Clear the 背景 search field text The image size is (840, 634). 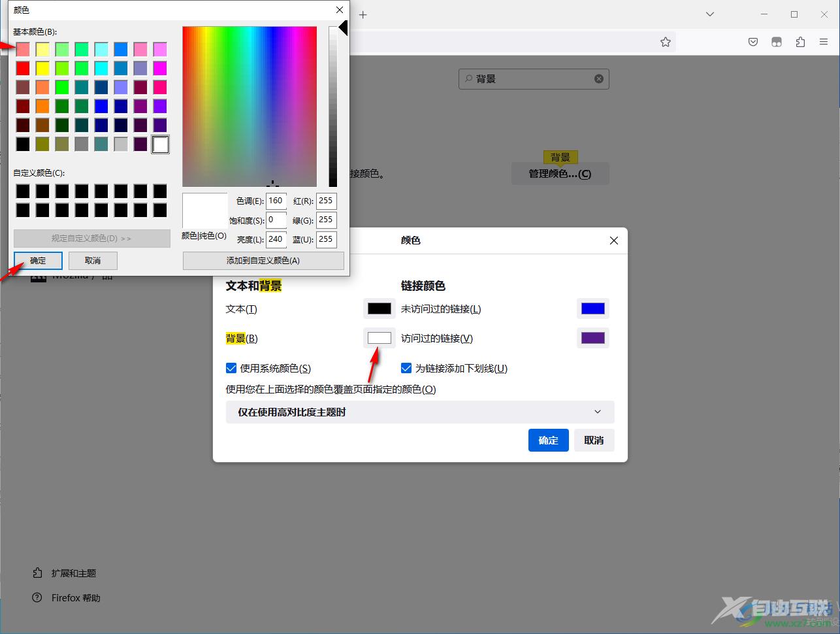click(599, 78)
